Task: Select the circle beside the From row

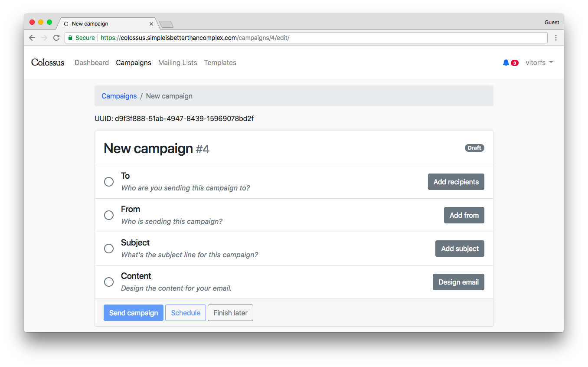Action: tap(109, 215)
